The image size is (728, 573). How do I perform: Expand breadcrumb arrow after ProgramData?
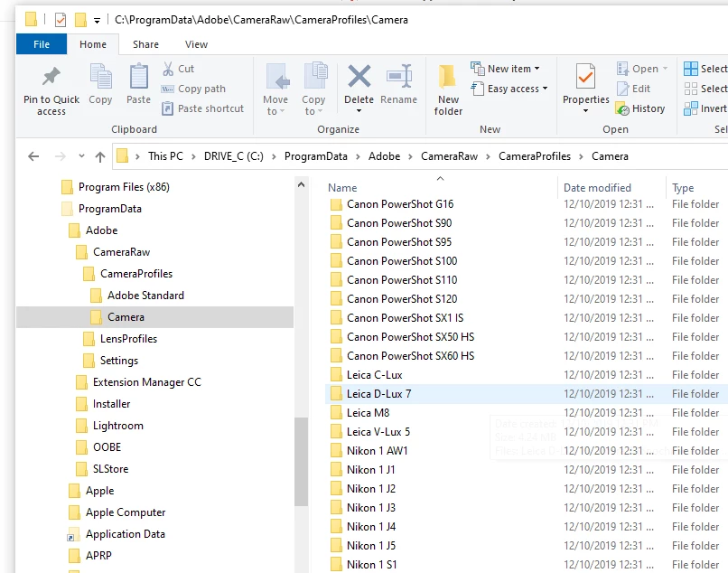(358, 156)
